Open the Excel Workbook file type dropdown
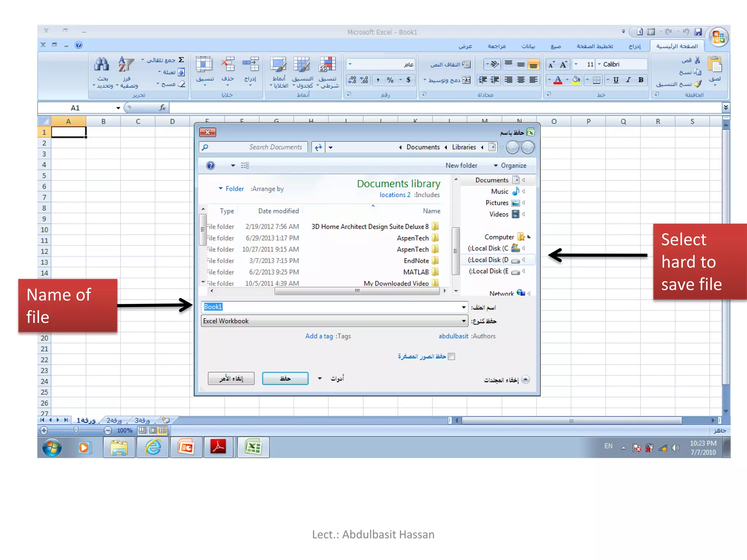This screenshot has height=560, width=747. [464, 321]
